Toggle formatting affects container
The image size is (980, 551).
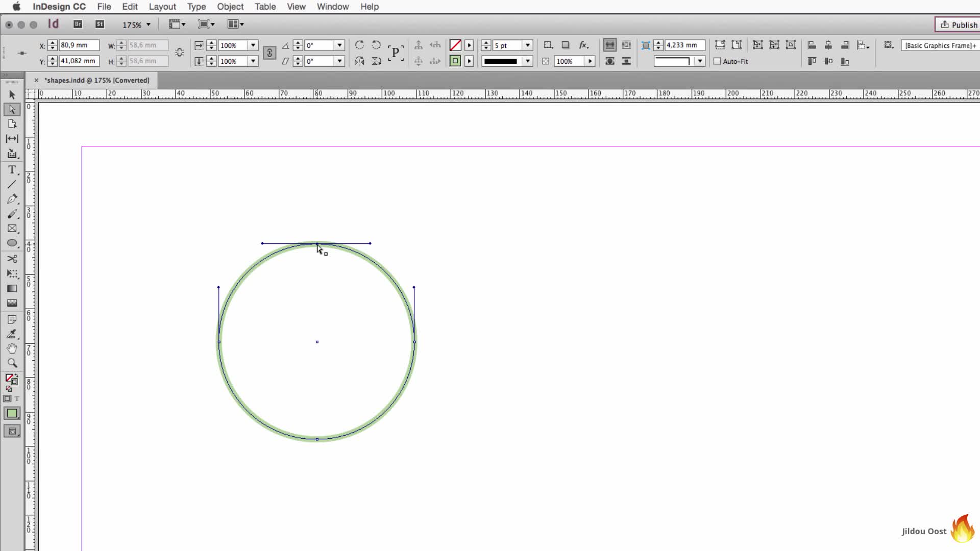point(7,398)
